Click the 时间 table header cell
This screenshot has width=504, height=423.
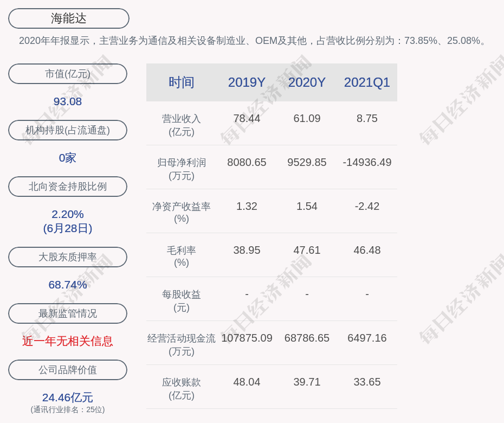182,82
